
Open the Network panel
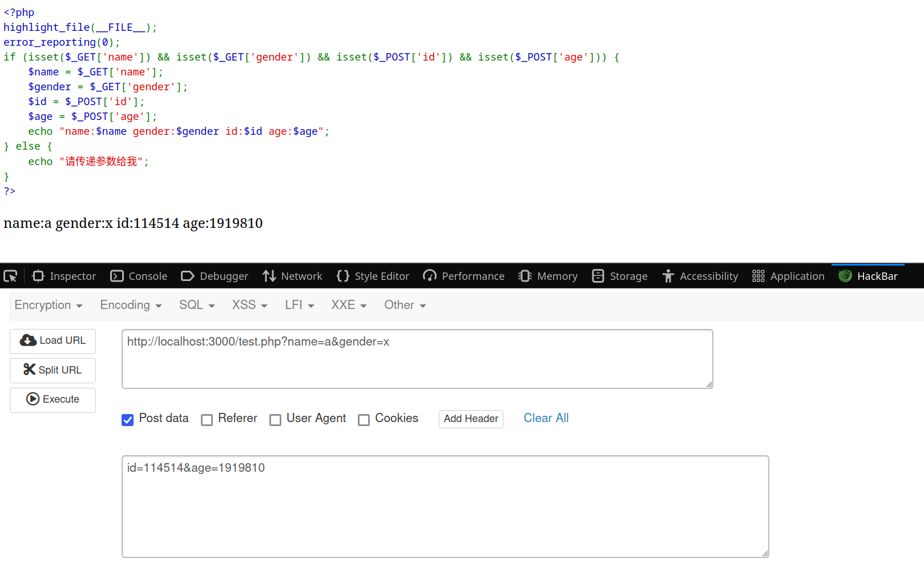(292, 276)
